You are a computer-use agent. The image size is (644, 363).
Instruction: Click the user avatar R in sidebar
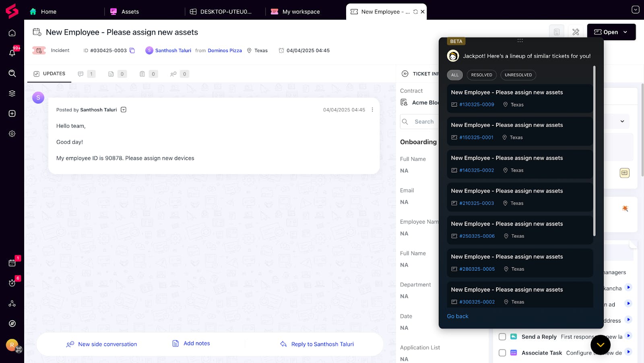tap(12, 345)
